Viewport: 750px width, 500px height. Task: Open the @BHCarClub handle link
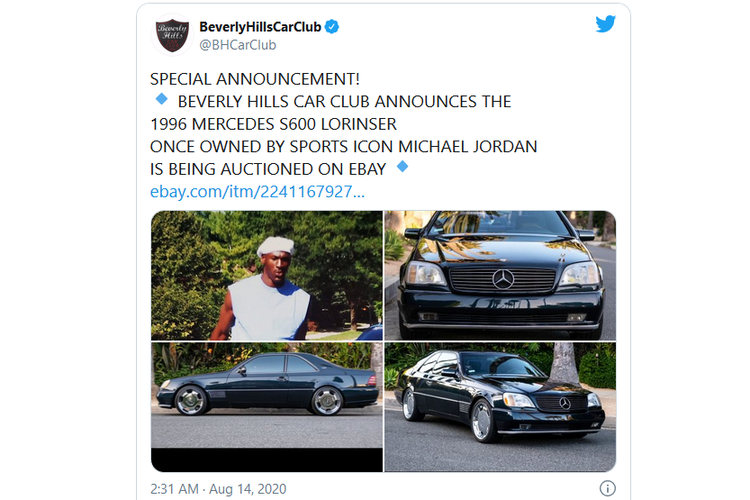(x=238, y=45)
